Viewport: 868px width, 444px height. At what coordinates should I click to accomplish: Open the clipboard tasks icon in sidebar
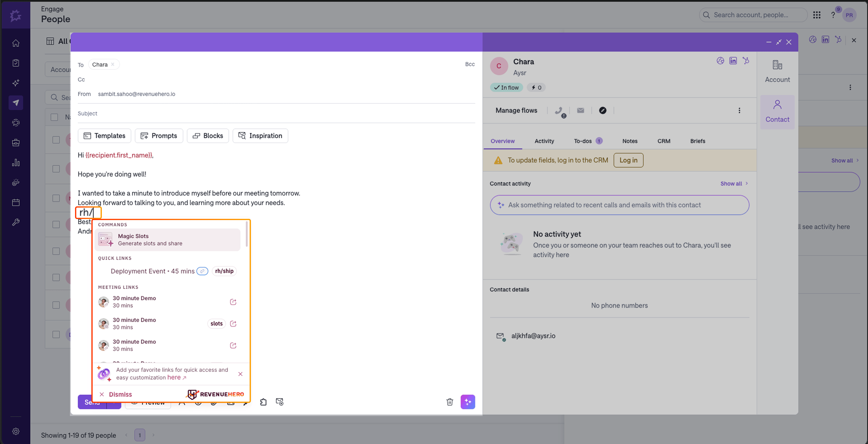point(16,63)
